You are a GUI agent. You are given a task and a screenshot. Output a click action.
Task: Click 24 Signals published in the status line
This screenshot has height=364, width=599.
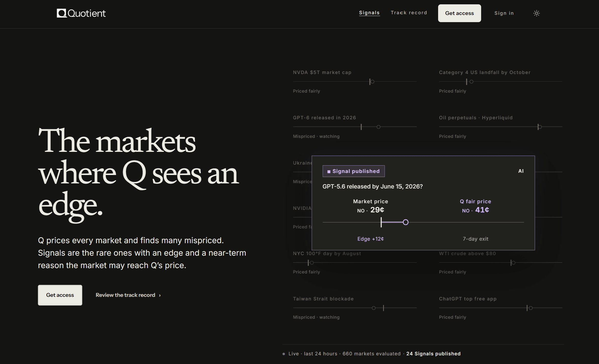point(433,354)
